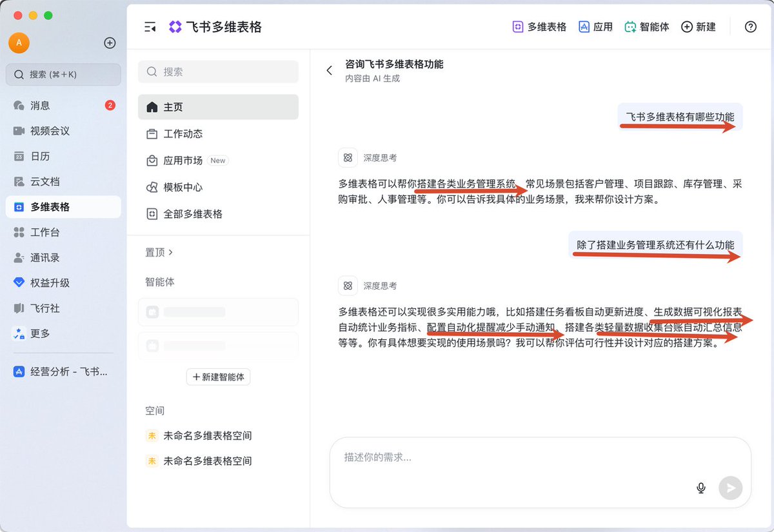The height and width of the screenshot is (532, 774).
Task: Click the first 深度思考 icon
Action: [348, 158]
